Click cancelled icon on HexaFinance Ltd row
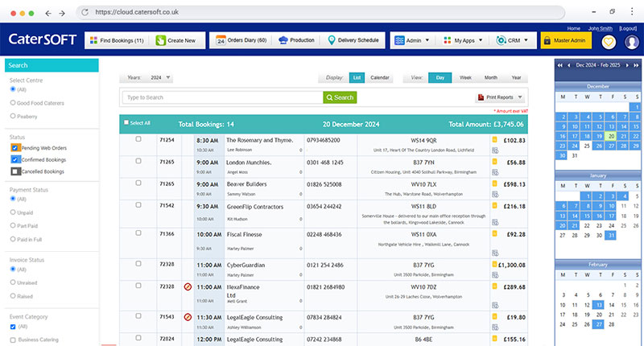644x346 pixels. click(188, 287)
